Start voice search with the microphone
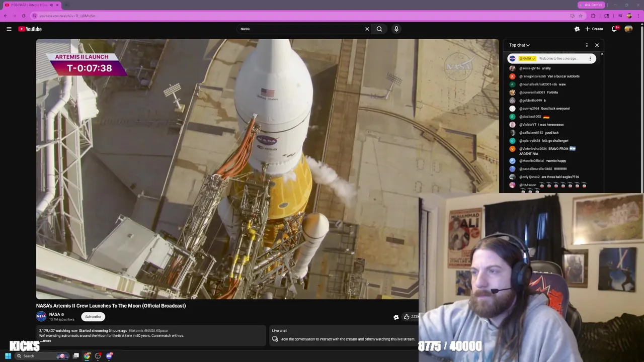644x362 pixels. click(396, 29)
